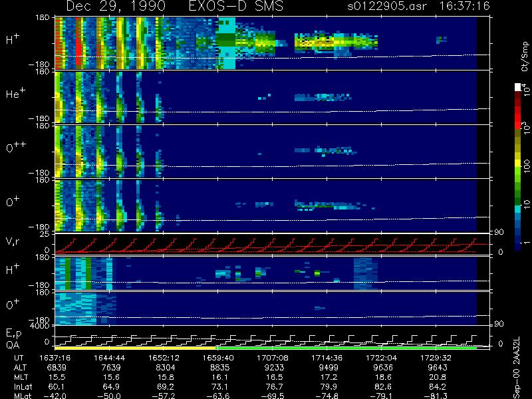The height and width of the screenshot is (399, 532).
Task: Click the UT value '1729:32'
Action: (x=436, y=358)
